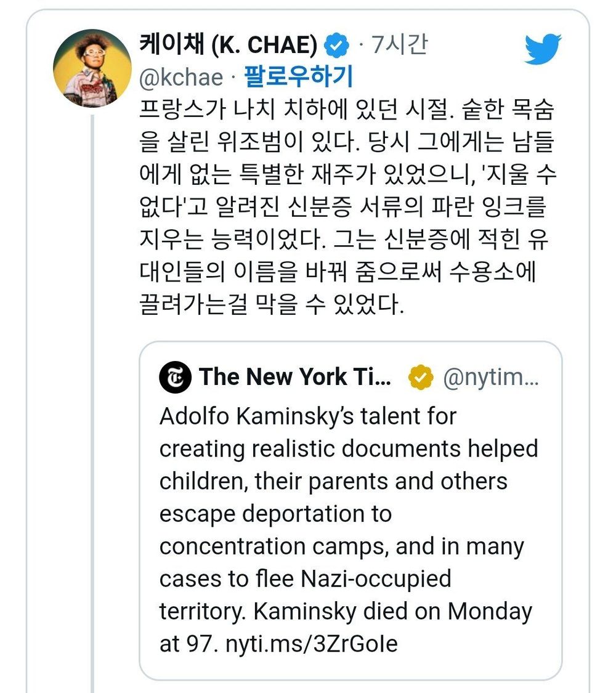The width and height of the screenshot is (616, 693).
Task: Open the 7시간 timestamp link
Action: 399,46
